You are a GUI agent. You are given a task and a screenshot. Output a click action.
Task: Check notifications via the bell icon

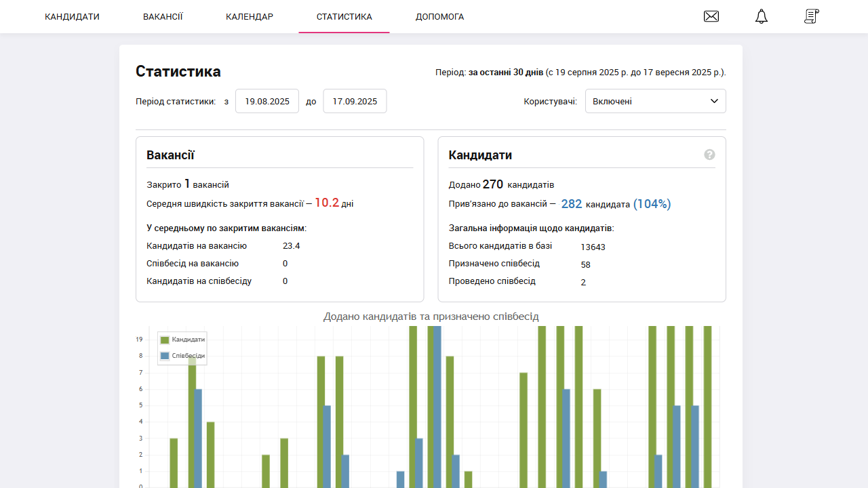click(x=761, y=16)
